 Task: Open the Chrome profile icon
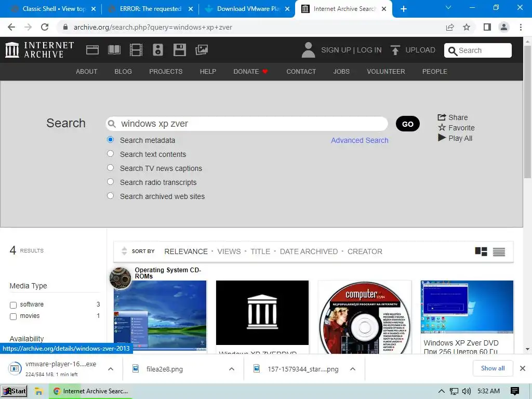[x=504, y=27]
